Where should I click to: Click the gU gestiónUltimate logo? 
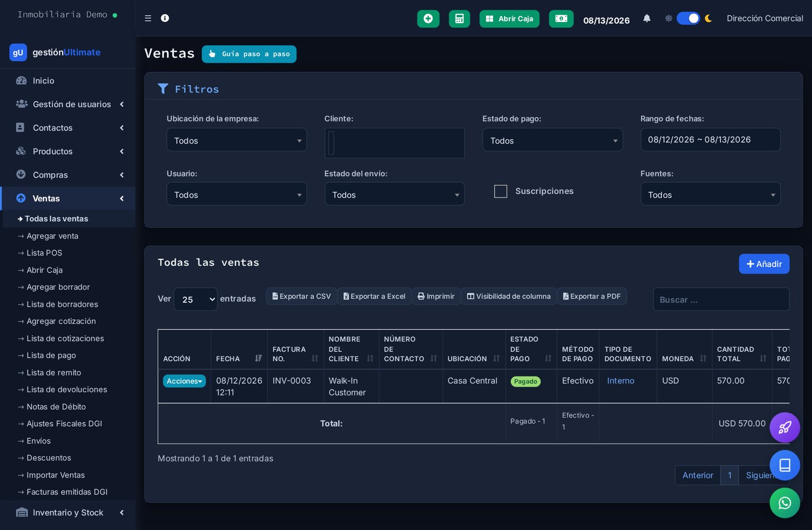(x=55, y=52)
